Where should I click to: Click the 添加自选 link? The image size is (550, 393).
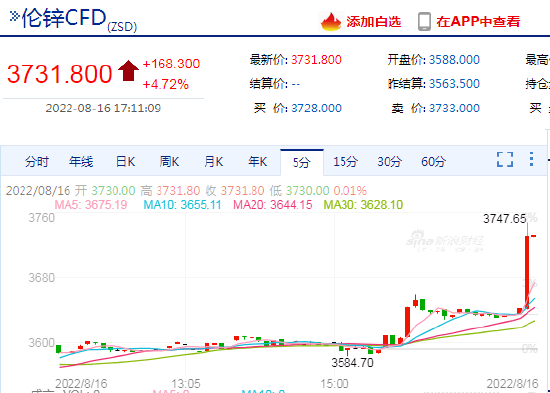[374, 22]
